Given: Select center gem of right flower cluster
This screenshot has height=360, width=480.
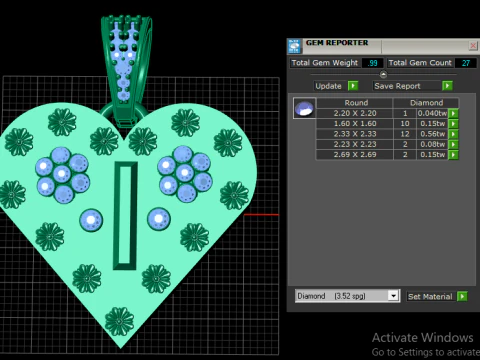Looking at the screenshot, I should 185,173.
